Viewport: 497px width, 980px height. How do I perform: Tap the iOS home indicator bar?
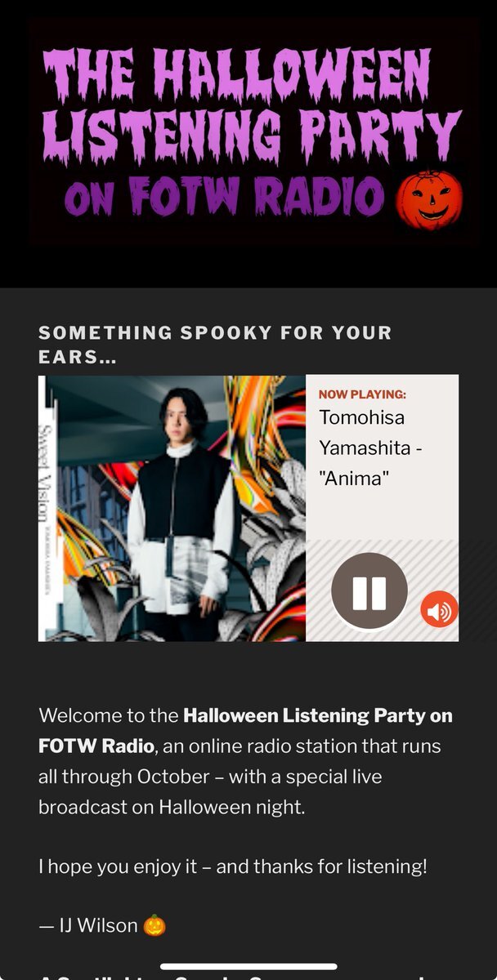248,967
